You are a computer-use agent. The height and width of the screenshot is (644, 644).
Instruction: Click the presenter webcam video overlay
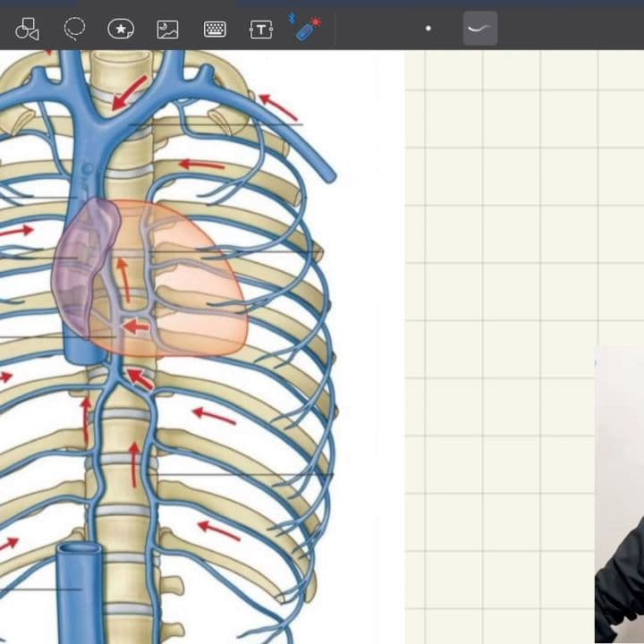[620, 501]
